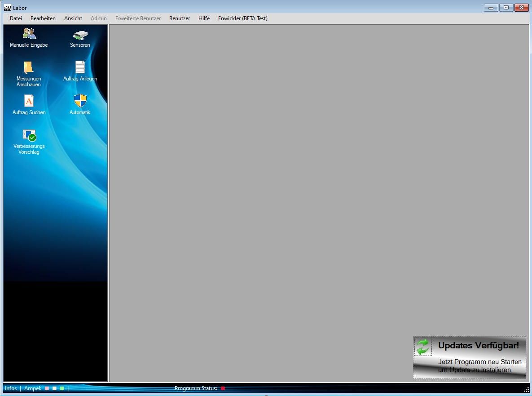Click the Programm Status: label
Image resolution: width=532 pixels, height=396 pixels.
pyautogui.click(x=196, y=388)
